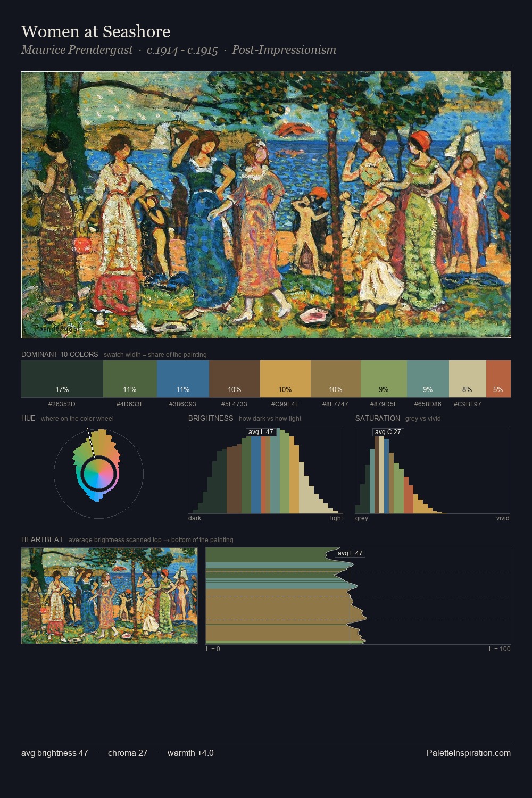Choose the brown #5F4733 swatch
This screenshot has width=532, height=798.
point(235,379)
